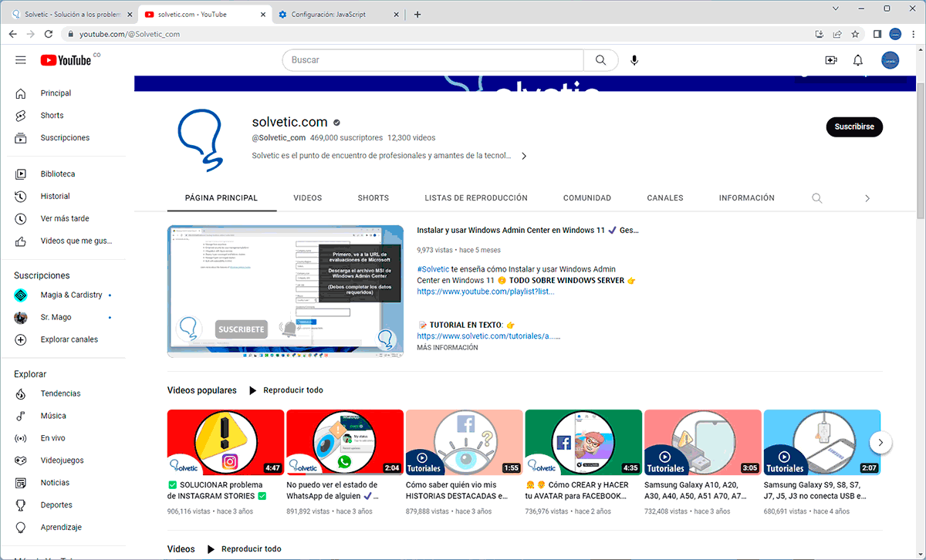Click the magnifier search button
This screenshot has width=926, height=560.
(601, 60)
